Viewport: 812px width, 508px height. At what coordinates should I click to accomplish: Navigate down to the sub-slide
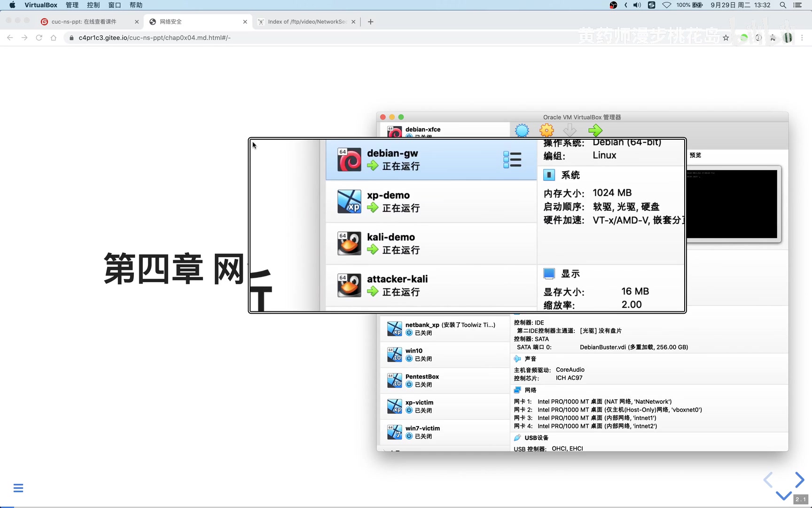click(x=783, y=495)
